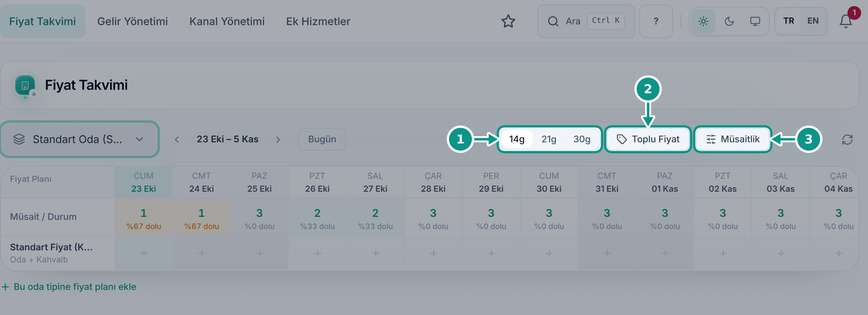Add price for 30 Eki plus cell
This screenshot has height=315, width=868.
(549, 253)
